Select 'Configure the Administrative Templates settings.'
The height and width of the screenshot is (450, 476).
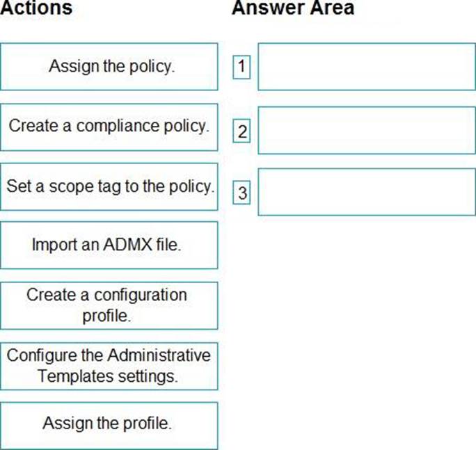(109, 367)
